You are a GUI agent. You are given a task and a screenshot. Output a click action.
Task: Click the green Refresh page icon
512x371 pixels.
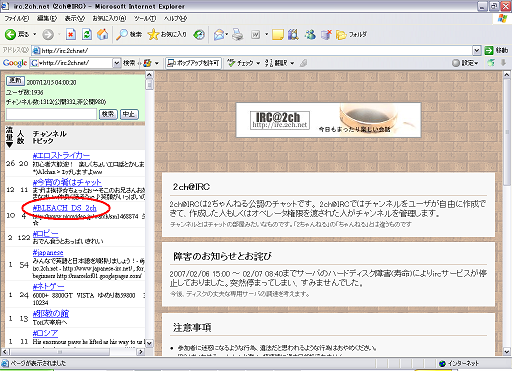[x=87, y=34]
